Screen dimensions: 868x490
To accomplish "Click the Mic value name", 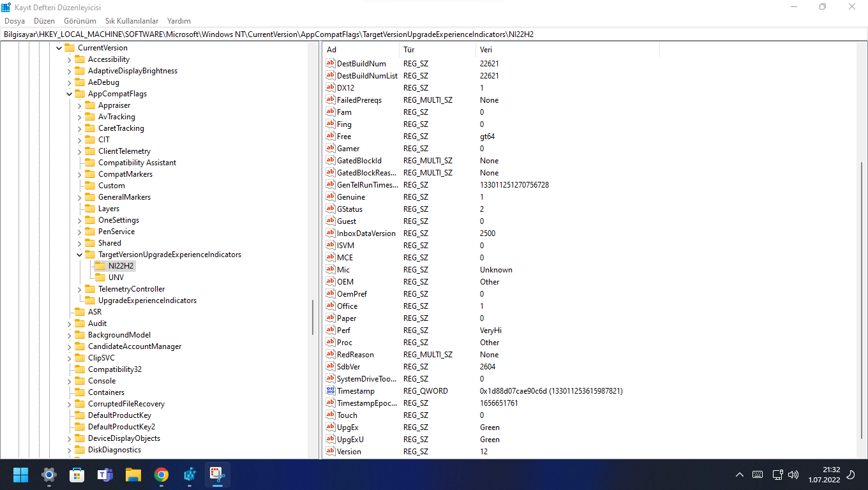I will [x=343, y=270].
